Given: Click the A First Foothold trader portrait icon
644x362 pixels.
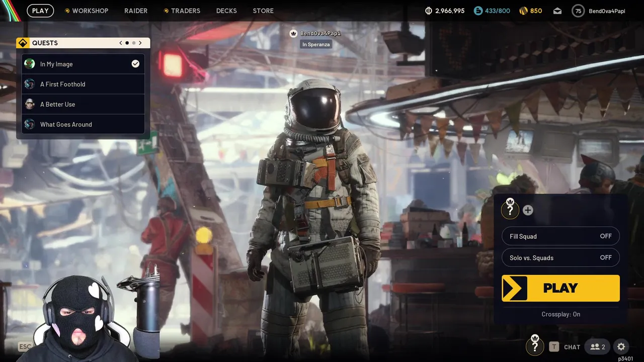Looking at the screenshot, I should click(30, 84).
